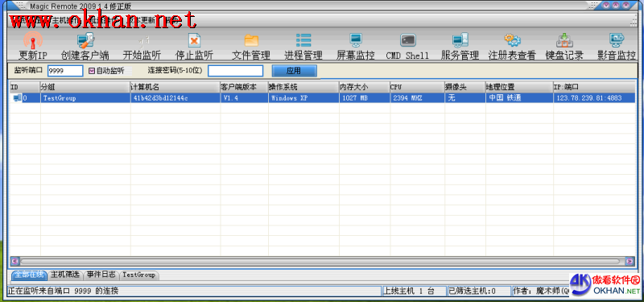This screenshot has width=644, height=302.
Task: Toggle the 自动监听 checkbox
Action: coord(92,71)
